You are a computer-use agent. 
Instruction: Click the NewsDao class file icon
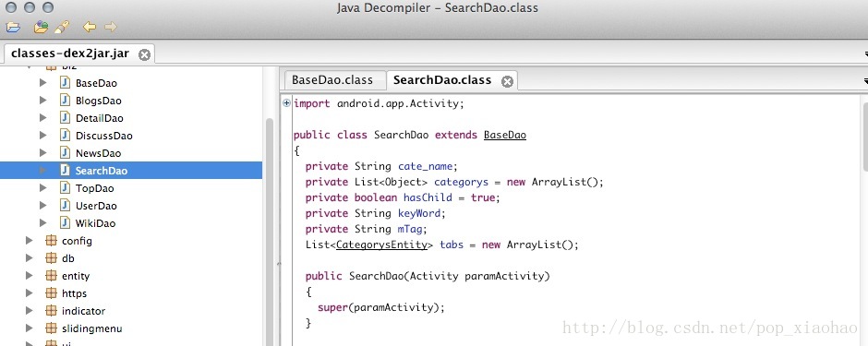[65, 152]
